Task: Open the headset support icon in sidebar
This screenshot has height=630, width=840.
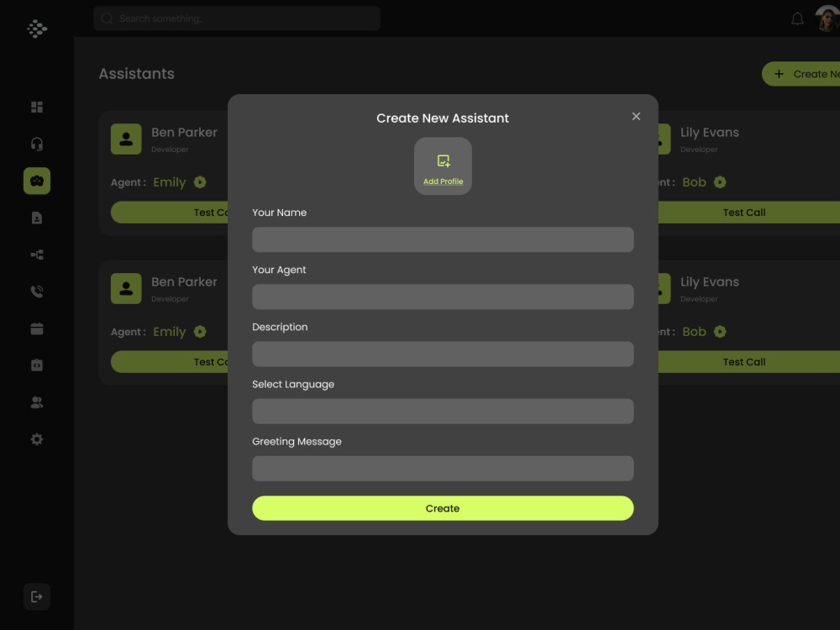Action: [37, 144]
